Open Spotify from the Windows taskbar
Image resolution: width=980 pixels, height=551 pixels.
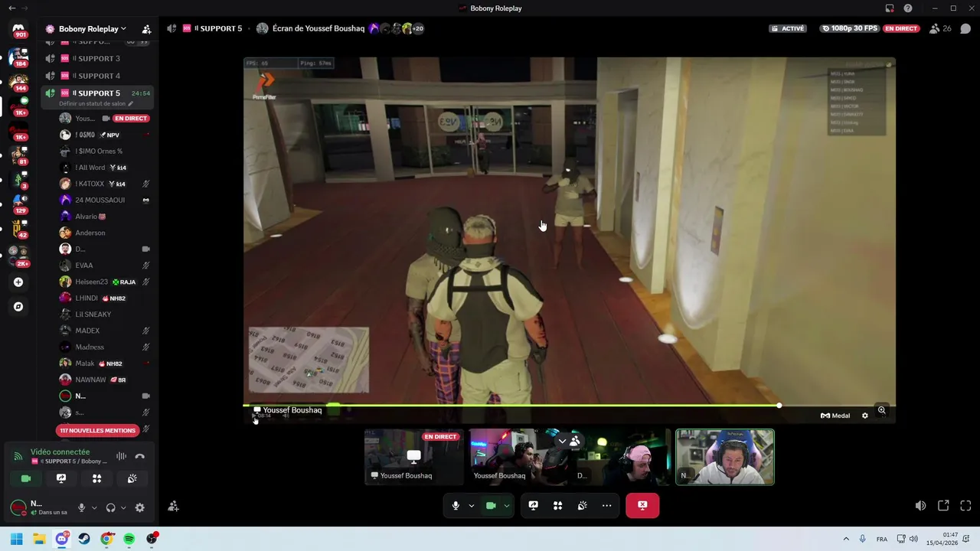tap(129, 539)
